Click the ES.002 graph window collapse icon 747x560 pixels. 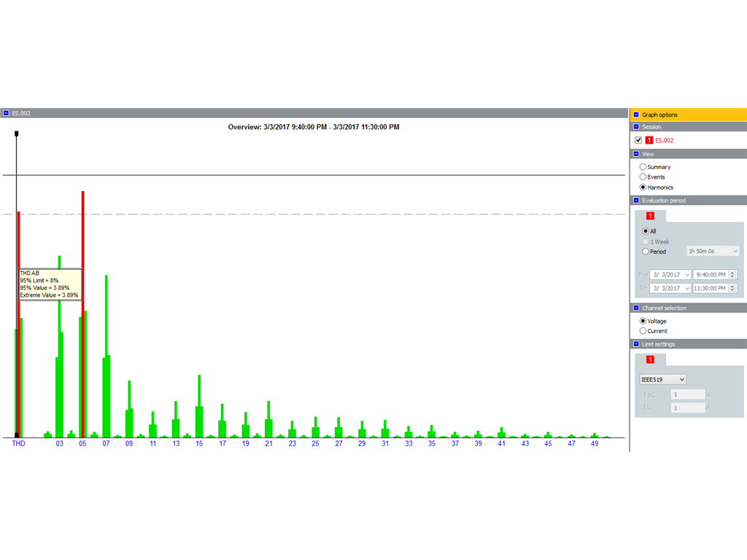tap(6, 113)
